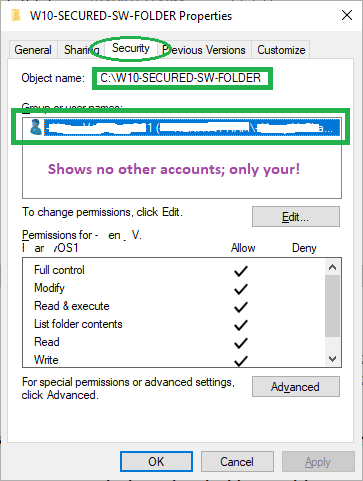The height and width of the screenshot is (481, 363).
Task: Cancel the Properties dialog
Action: click(x=237, y=462)
